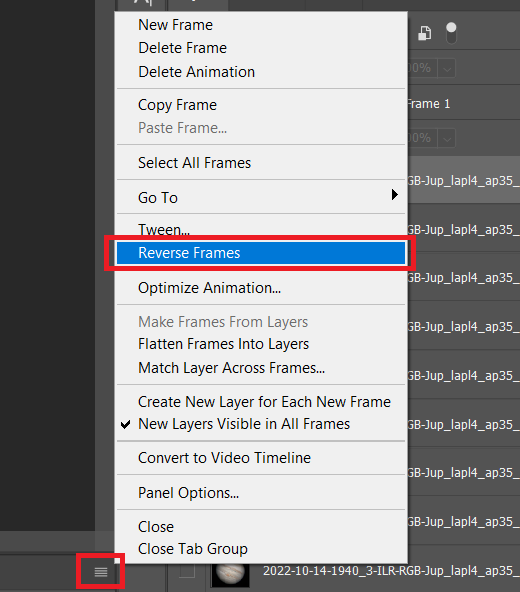The width and height of the screenshot is (520, 592).
Task: Toggle visibility checkbox of bottom Jupiter layer
Action: pos(187,571)
